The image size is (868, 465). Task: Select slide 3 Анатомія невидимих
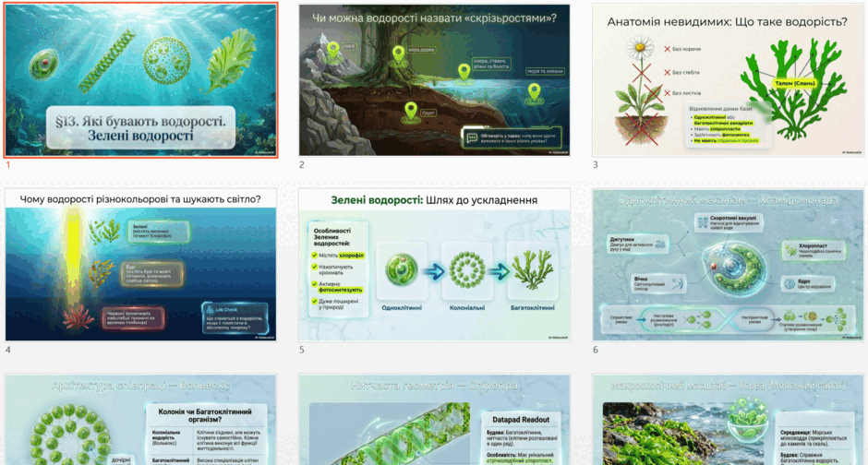(728, 80)
